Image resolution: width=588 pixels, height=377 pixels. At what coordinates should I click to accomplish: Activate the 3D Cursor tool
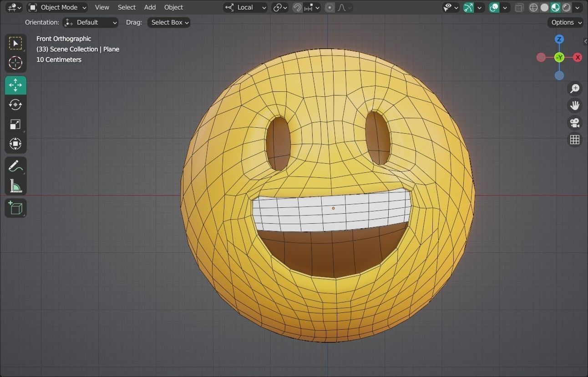point(15,63)
